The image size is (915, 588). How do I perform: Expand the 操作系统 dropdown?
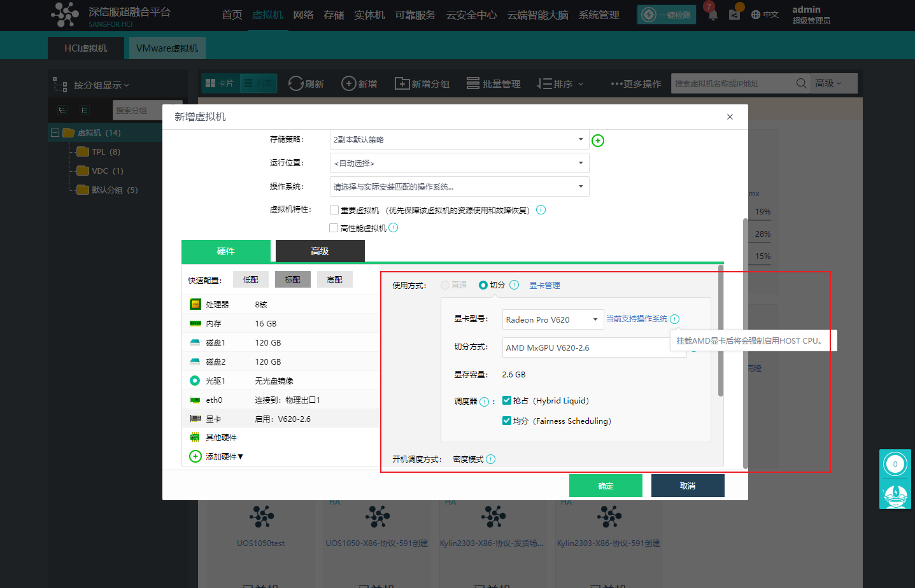(x=459, y=186)
